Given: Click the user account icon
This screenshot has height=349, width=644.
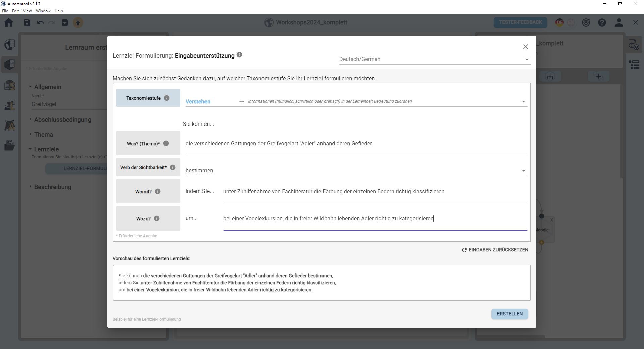Looking at the screenshot, I should click(619, 22).
